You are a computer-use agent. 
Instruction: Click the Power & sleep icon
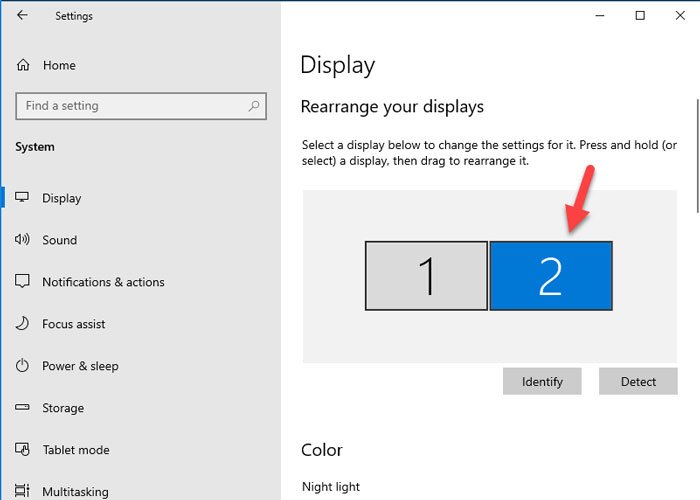(23, 366)
